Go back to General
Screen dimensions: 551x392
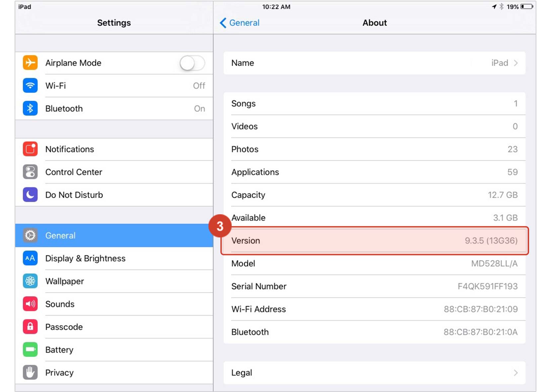240,23
